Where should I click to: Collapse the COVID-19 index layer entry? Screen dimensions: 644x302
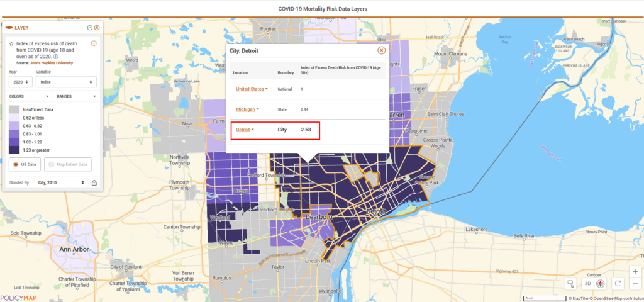pos(94,43)
